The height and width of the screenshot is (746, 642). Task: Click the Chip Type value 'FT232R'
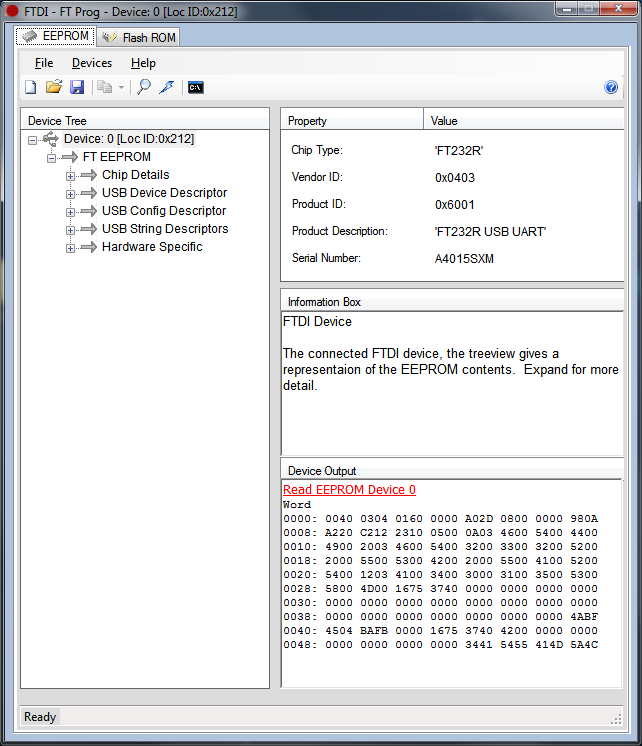459,151
